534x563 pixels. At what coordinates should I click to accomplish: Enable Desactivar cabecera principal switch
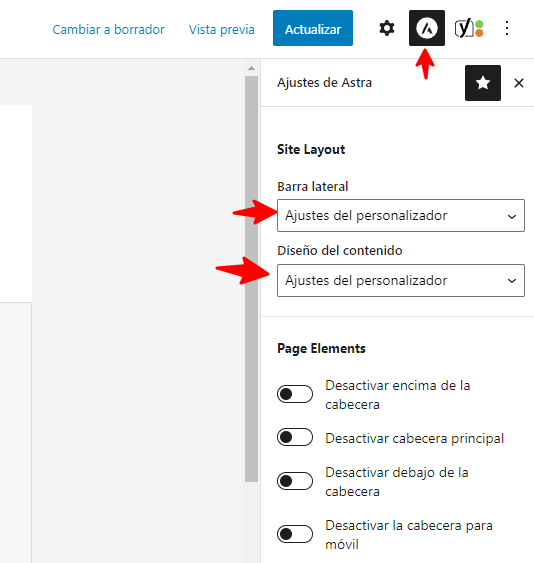pos(295,437)
